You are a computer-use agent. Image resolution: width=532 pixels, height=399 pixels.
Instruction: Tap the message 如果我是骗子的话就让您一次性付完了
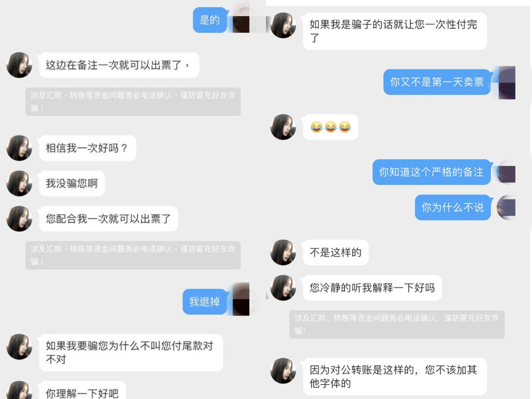pos(395,31)
